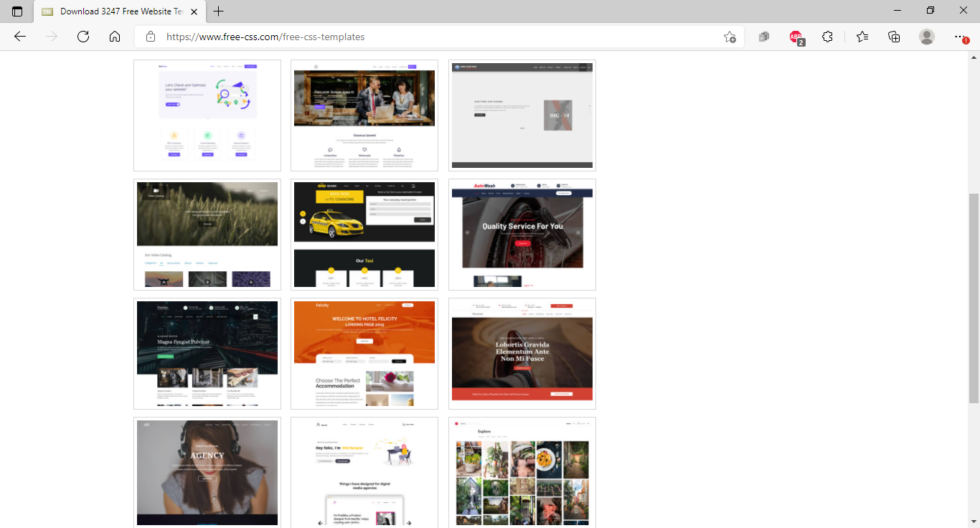Viewport: 980px width, 528px height.
Task: Open the Collections panel
Action: [x=894, y=37]
